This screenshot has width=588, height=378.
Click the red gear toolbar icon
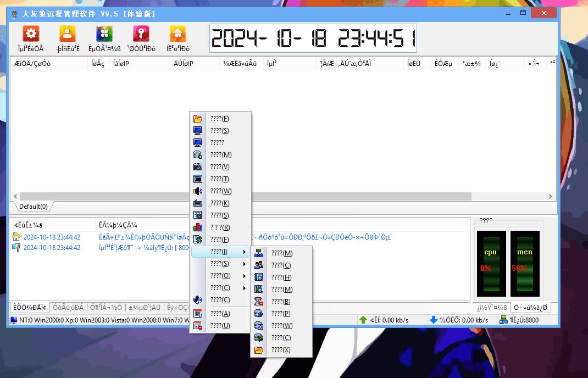pyautogui.click(x=31, y=34)
